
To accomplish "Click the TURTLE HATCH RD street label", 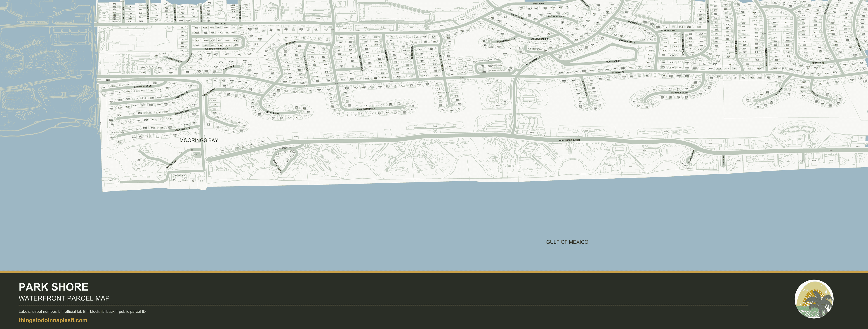I will tap(441, 62).
